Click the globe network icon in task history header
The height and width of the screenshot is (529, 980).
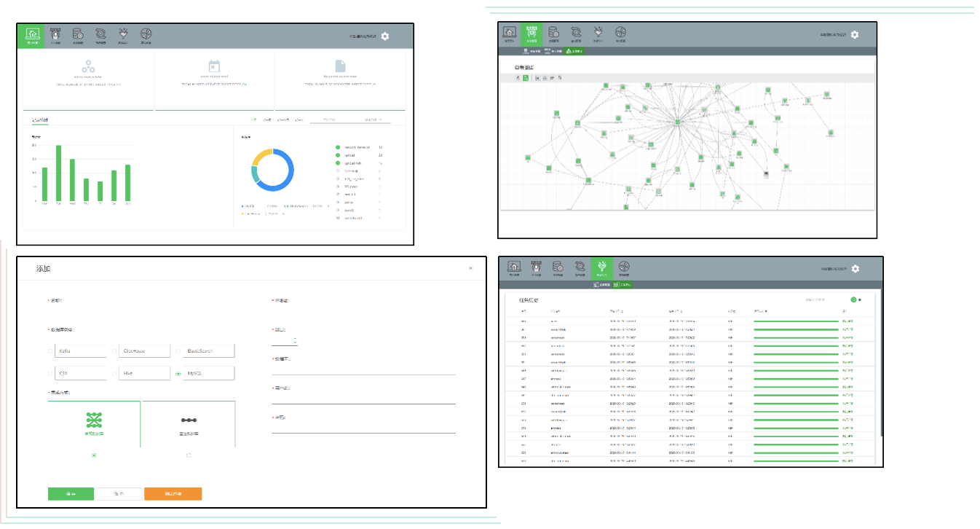coord(624,268)
